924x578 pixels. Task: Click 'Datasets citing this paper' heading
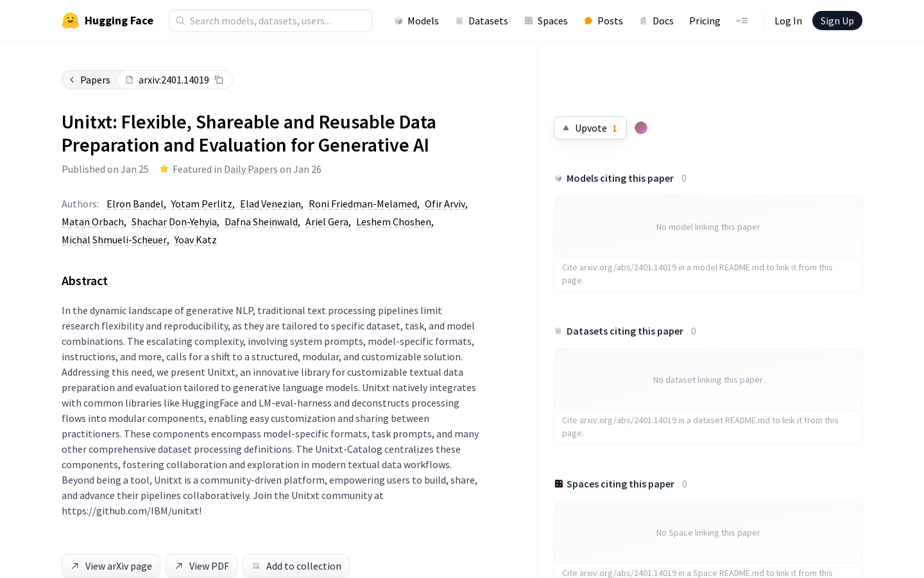(625, 331)
